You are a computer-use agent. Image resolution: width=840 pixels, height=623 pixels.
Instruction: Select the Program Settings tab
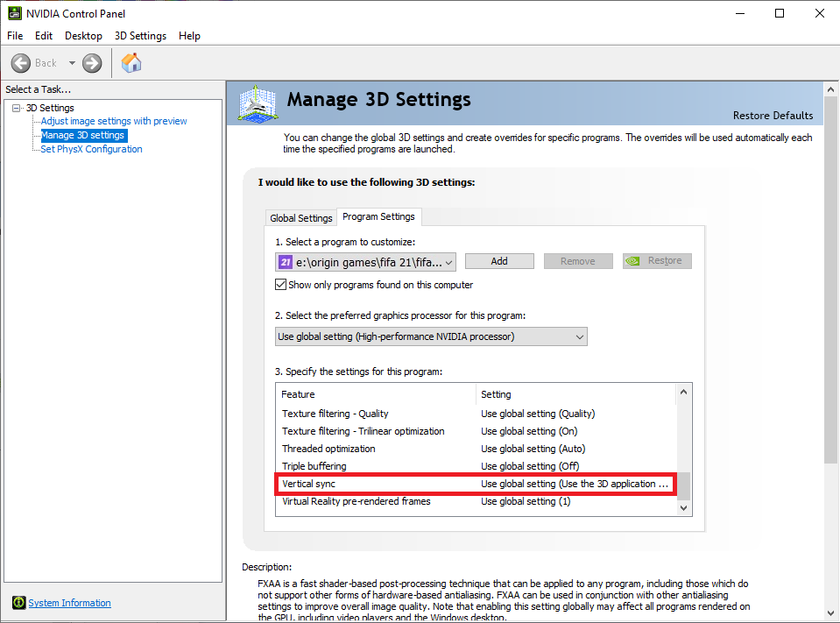pos(378,216)
